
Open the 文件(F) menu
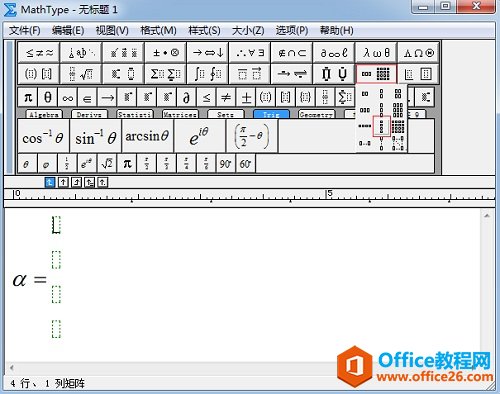coord(25,31)
